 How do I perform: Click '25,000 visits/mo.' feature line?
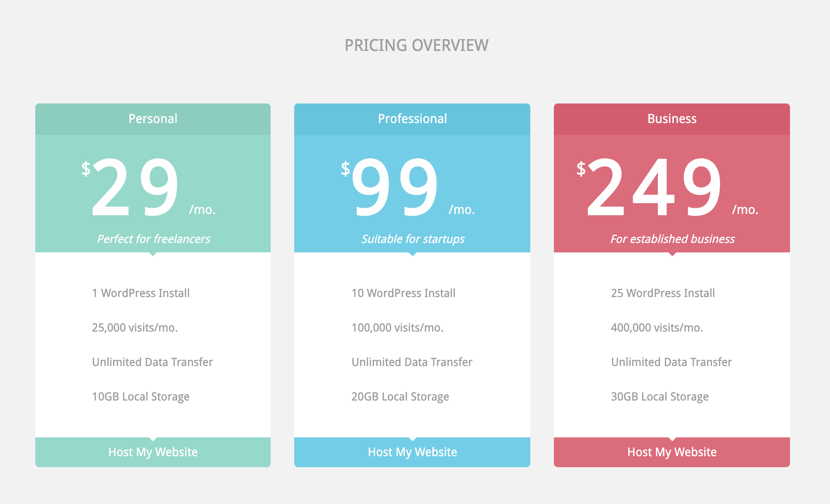coord(135,328)
